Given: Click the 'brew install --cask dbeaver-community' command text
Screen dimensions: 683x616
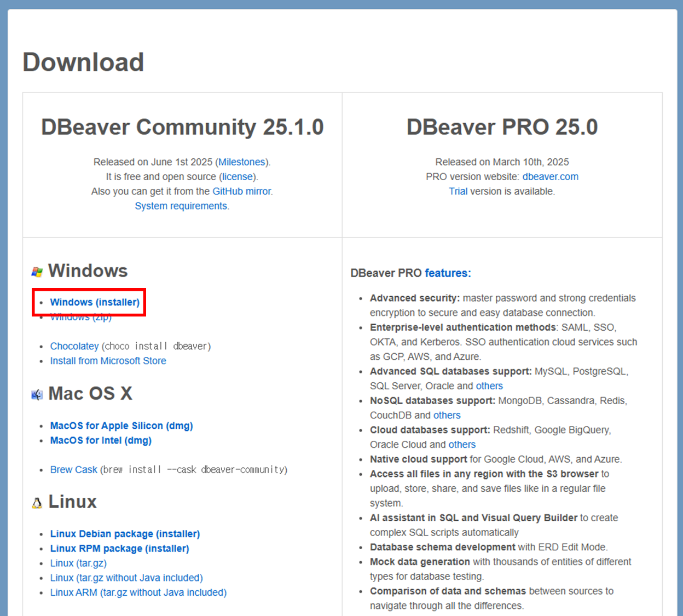Looking at the screenshot, I should [194, 470].
